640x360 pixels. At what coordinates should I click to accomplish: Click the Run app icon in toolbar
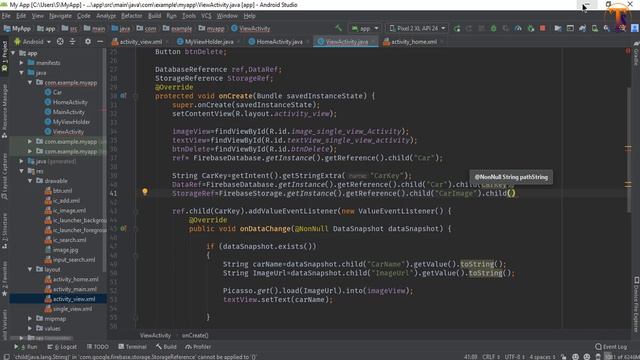457,28
